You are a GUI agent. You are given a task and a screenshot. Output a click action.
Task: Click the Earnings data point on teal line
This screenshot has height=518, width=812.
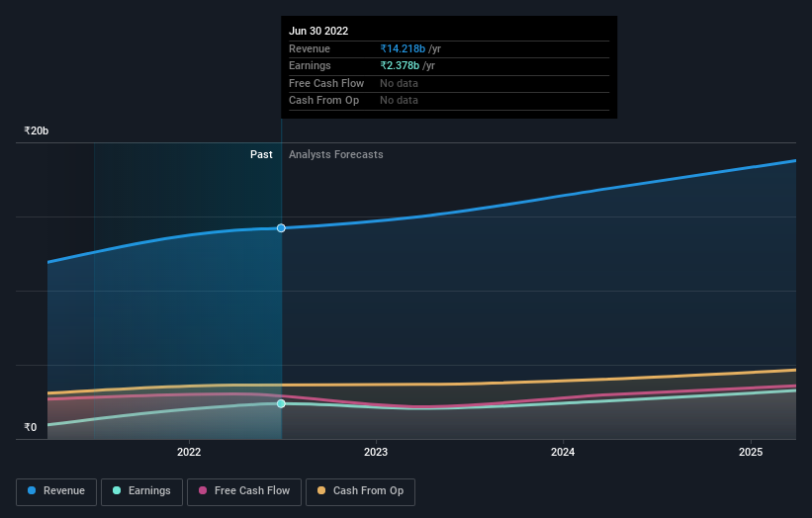[x=281, y=403]
